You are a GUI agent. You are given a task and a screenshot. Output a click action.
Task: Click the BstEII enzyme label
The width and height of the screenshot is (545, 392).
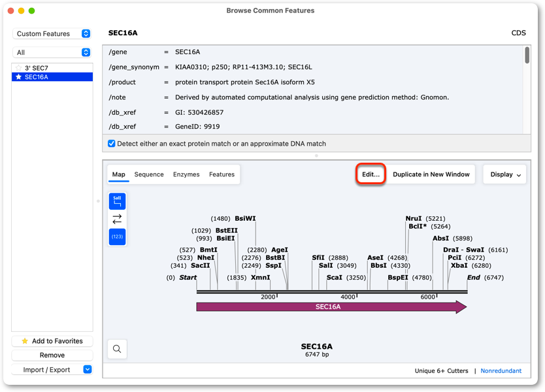pos(227,231)
